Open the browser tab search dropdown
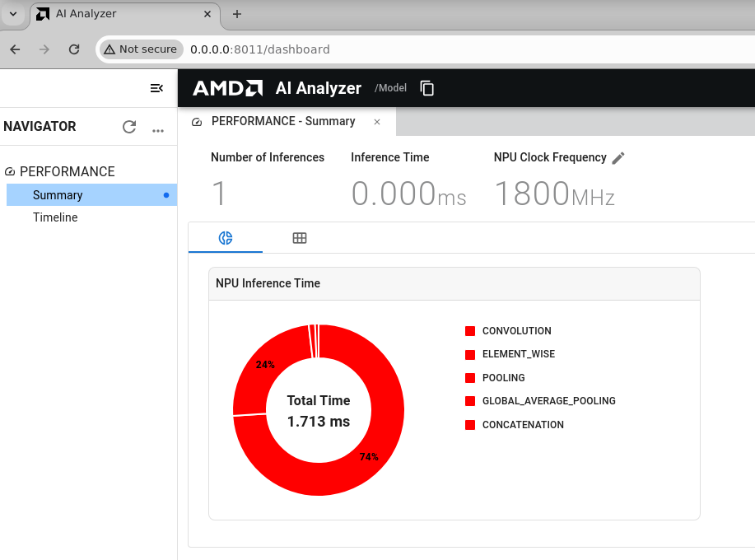 tap(13, 14)
